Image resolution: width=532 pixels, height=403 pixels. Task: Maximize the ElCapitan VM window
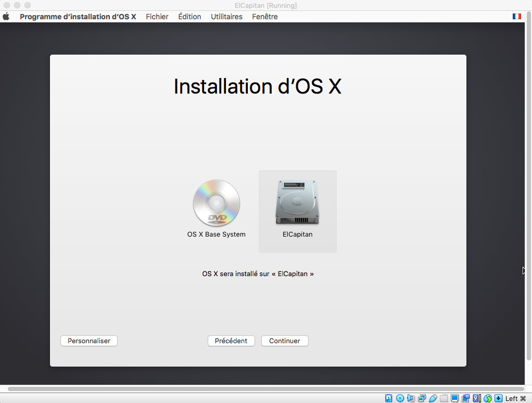click(x=28, y=5)
